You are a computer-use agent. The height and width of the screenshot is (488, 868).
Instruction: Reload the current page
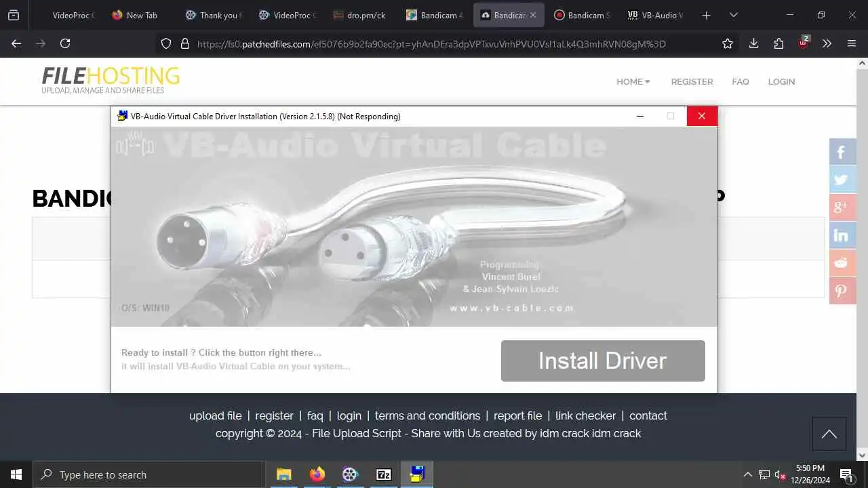tap(65, 43)
